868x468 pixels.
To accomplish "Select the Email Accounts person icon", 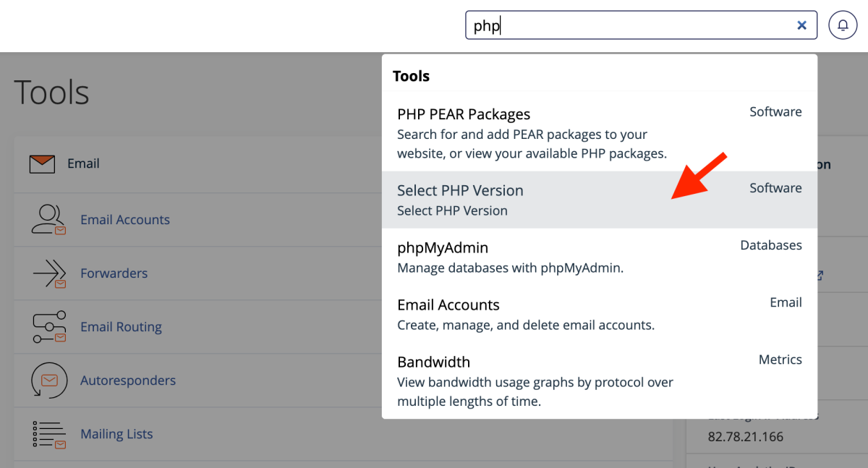I will point(48,219).
